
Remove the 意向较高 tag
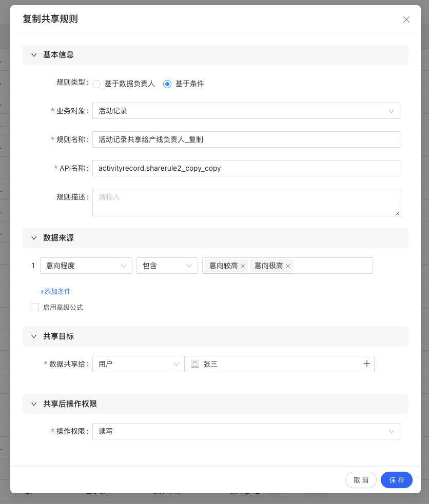(x=243, y=266)
